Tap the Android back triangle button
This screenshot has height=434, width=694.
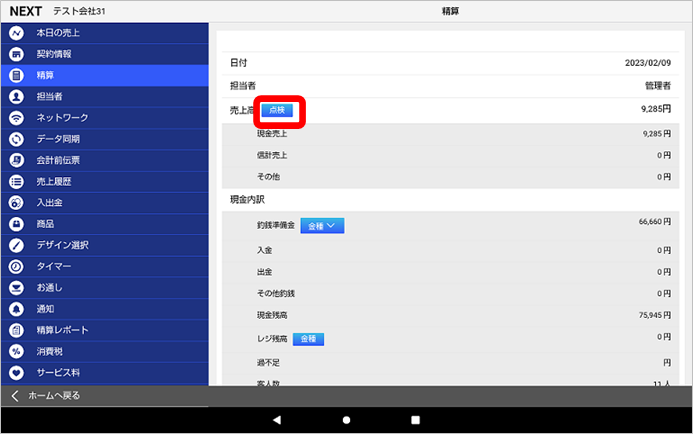coord(277,420)
